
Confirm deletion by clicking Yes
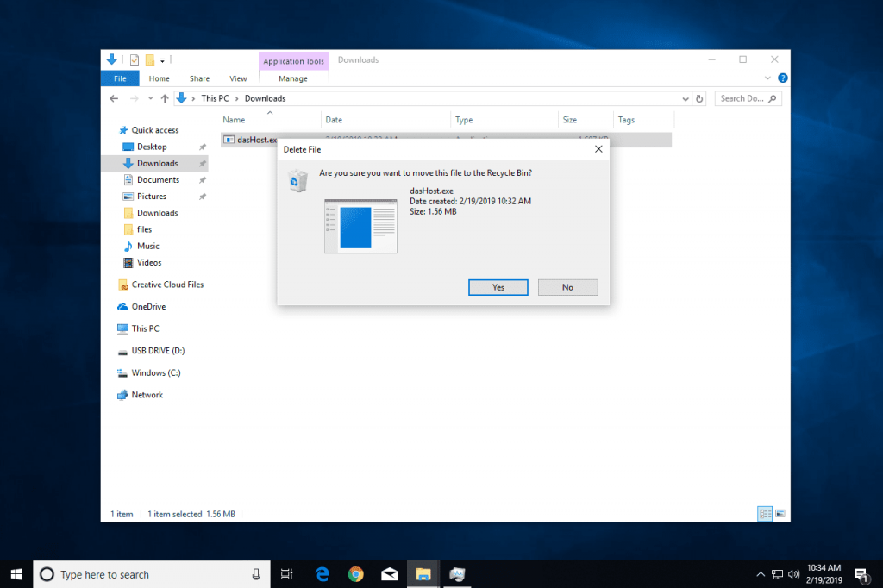498,287
